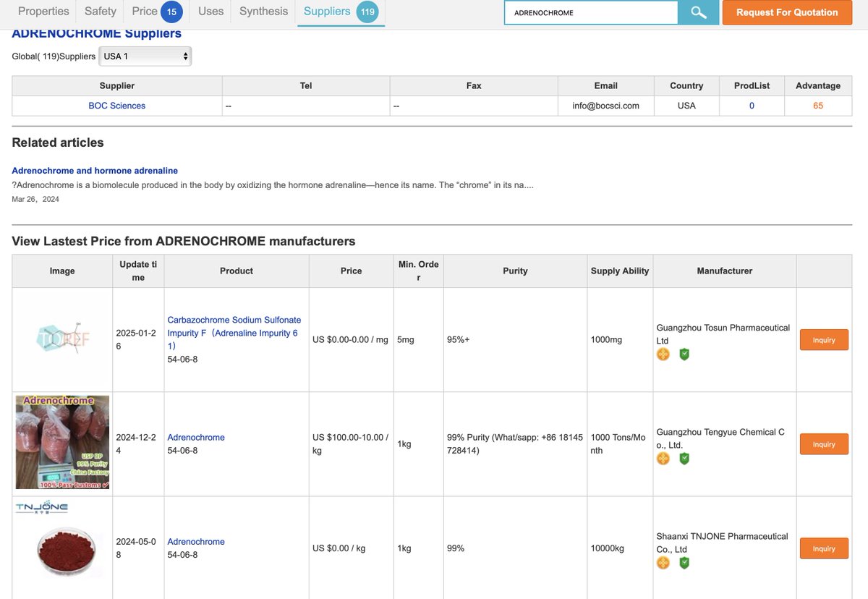Click green shield icon for Shaanxi TNJONE Pharmaceutical
The height and width of the screenshot is (599, 868).
(x=684, y=563)
